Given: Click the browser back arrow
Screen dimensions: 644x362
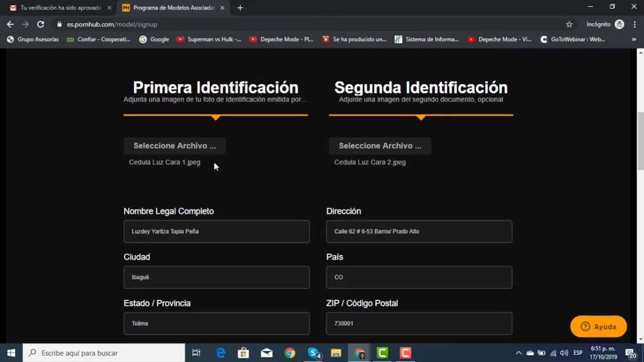Looking at the screenshot, I should click(10, 24).
